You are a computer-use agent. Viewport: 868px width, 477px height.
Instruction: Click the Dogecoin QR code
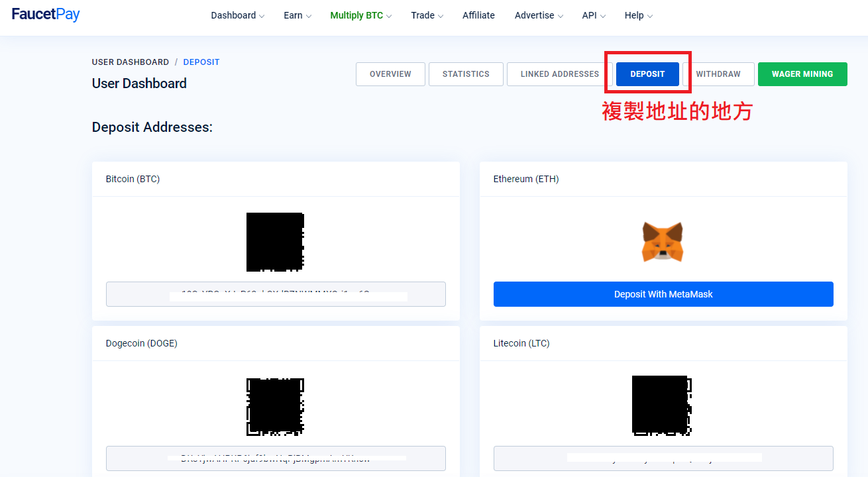pos(275,406)
